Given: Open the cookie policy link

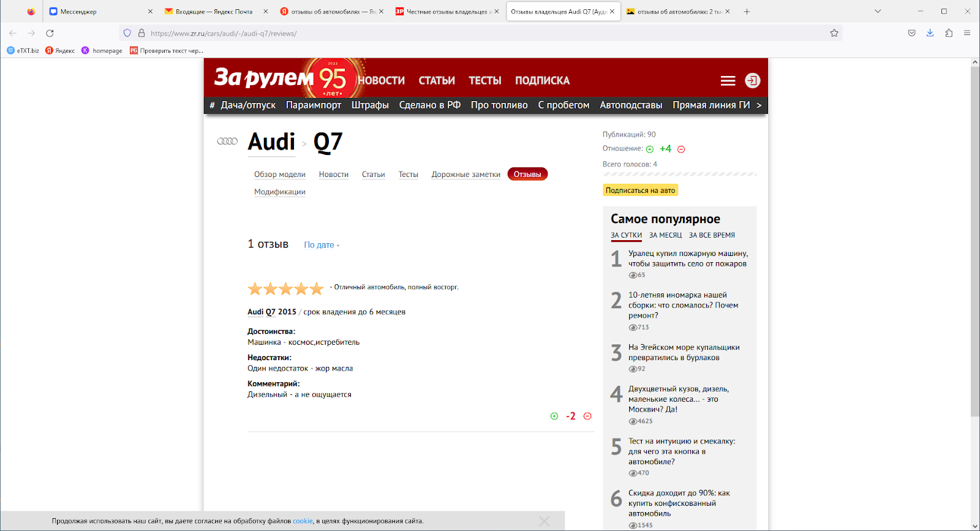Looking at the screenshot, I should (x=303, y=521).
